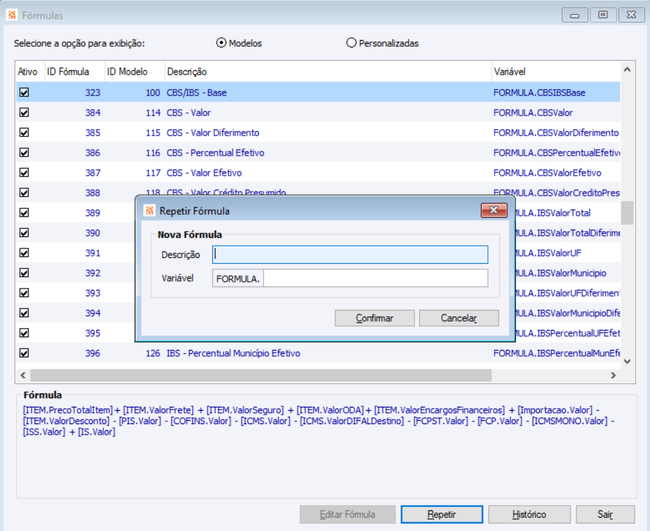Click variable FORMULA.CBSValorEfetivo
Viewport: 650px width, 531px height.
point(547,172)
